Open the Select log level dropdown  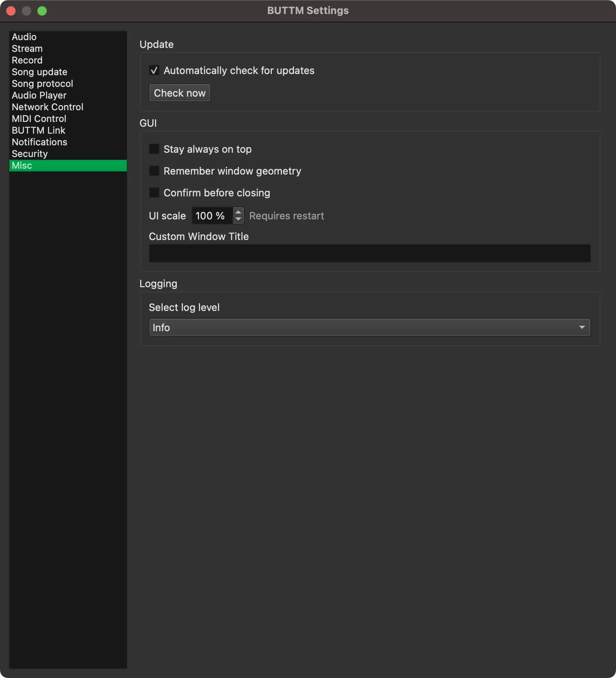(370, 328)
